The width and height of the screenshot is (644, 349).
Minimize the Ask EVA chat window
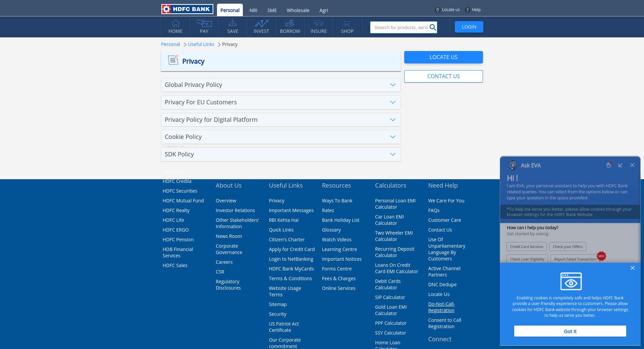pyautogui.click(x=620, y=165)
